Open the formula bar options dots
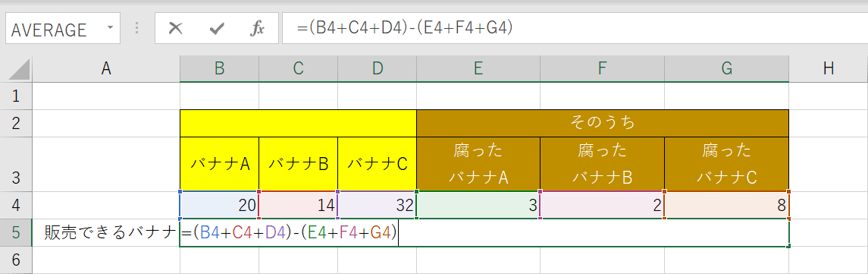Viewport: 868px width, 274px height. click(x=136, y=29)
